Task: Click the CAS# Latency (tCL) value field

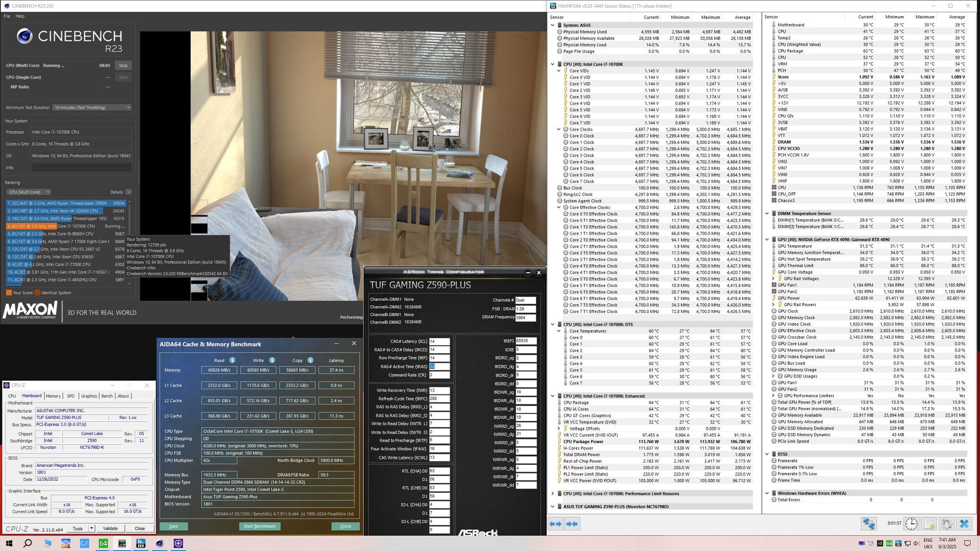Action: point(439,341)
